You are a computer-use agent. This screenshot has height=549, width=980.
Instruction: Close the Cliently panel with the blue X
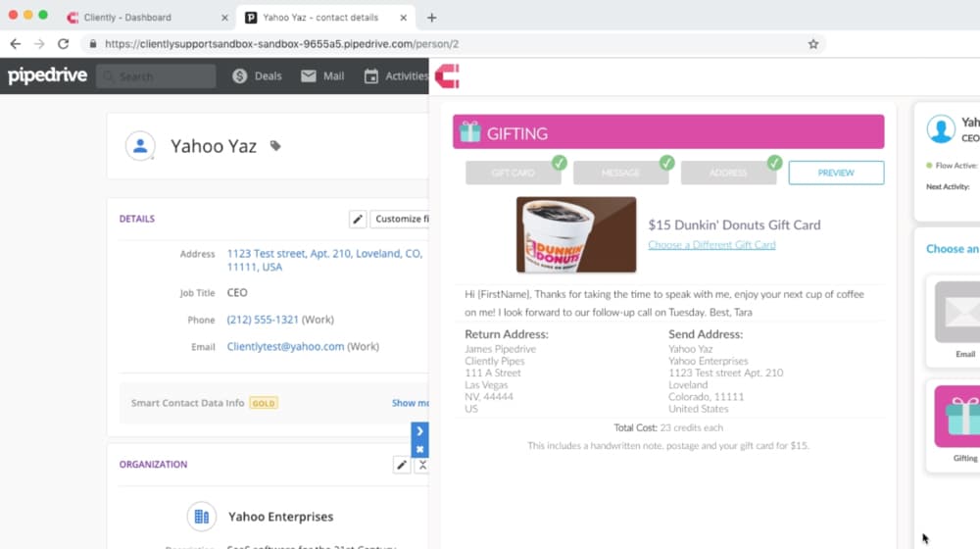tap(420, 449)
